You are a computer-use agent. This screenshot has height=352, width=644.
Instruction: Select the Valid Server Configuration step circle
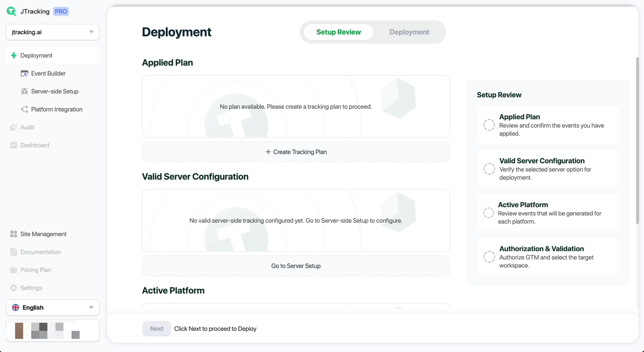(x=489, y=169)
